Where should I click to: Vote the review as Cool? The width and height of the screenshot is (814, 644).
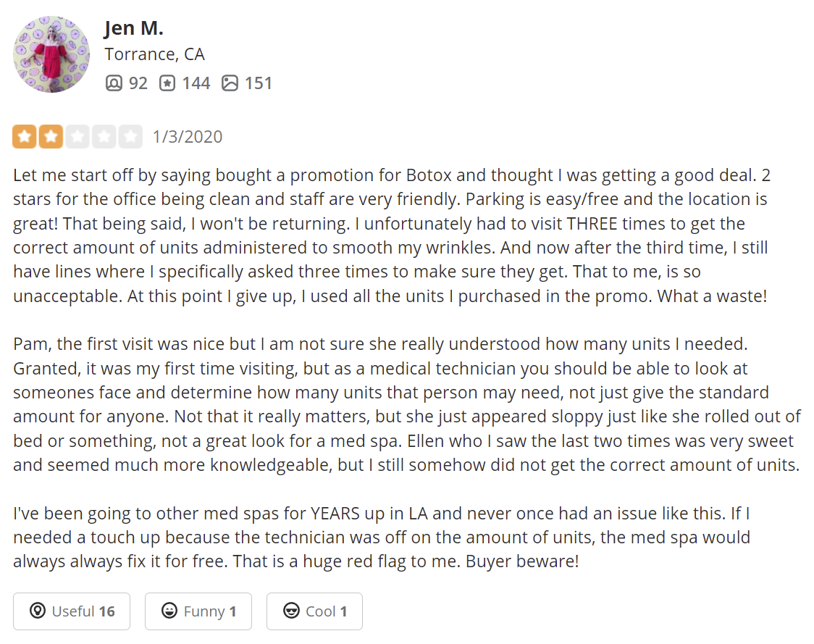(314, 611)
